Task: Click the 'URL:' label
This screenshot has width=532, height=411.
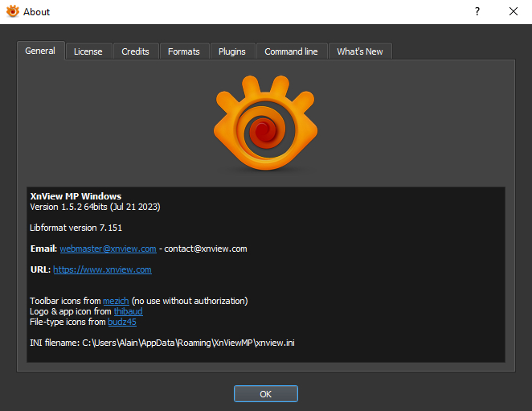Action: coord(40,269)
